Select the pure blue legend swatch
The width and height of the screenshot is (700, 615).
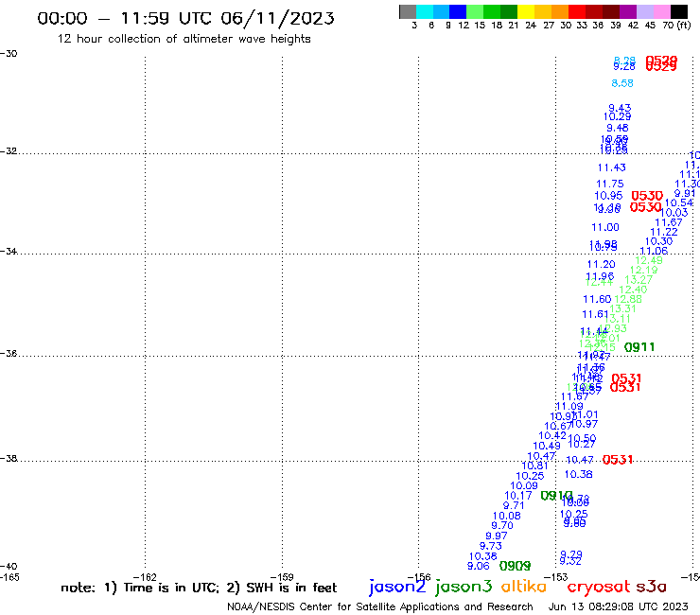tap(458, 12)
